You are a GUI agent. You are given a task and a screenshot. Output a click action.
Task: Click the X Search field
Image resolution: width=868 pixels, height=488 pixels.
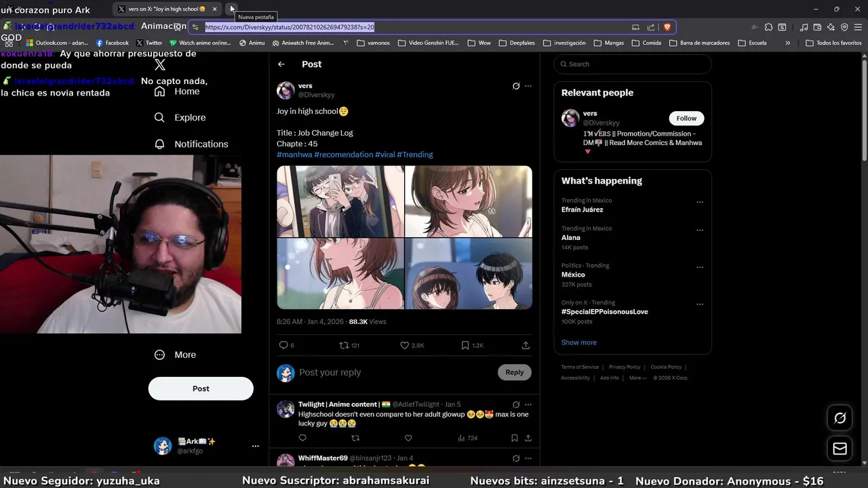click(x=633, y=64)
